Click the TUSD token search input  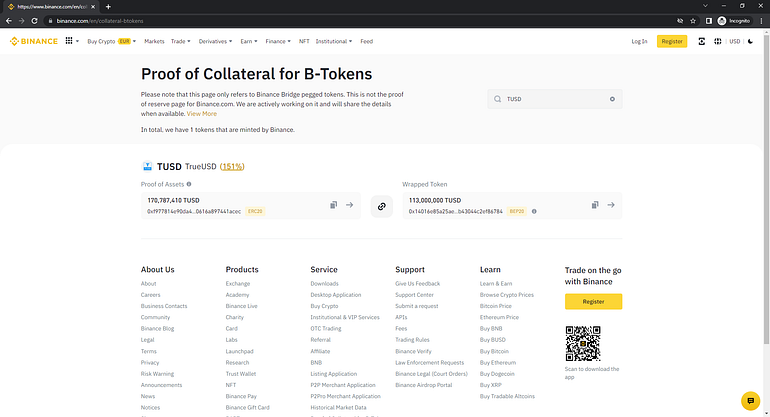point(555,99)
